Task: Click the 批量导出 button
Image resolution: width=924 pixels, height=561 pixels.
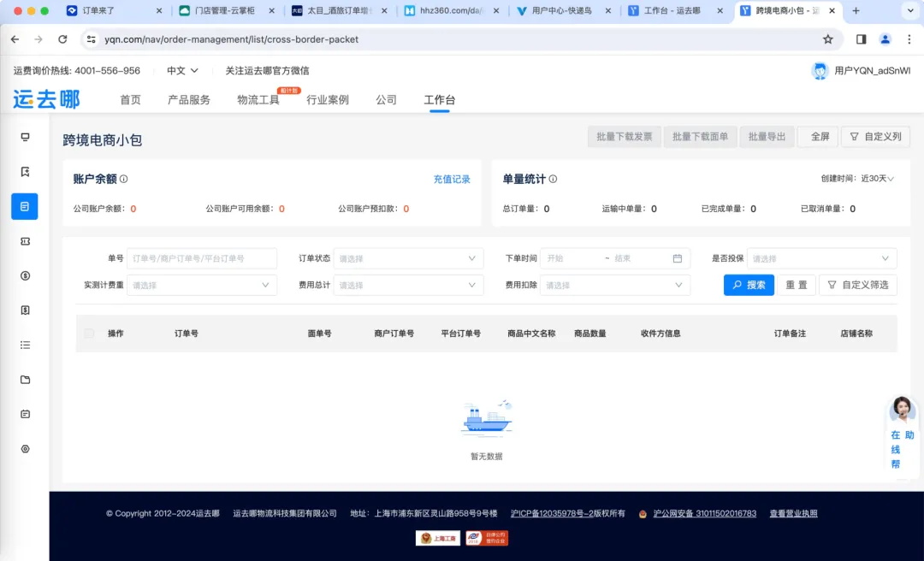Action: click(x=767, y=137)
